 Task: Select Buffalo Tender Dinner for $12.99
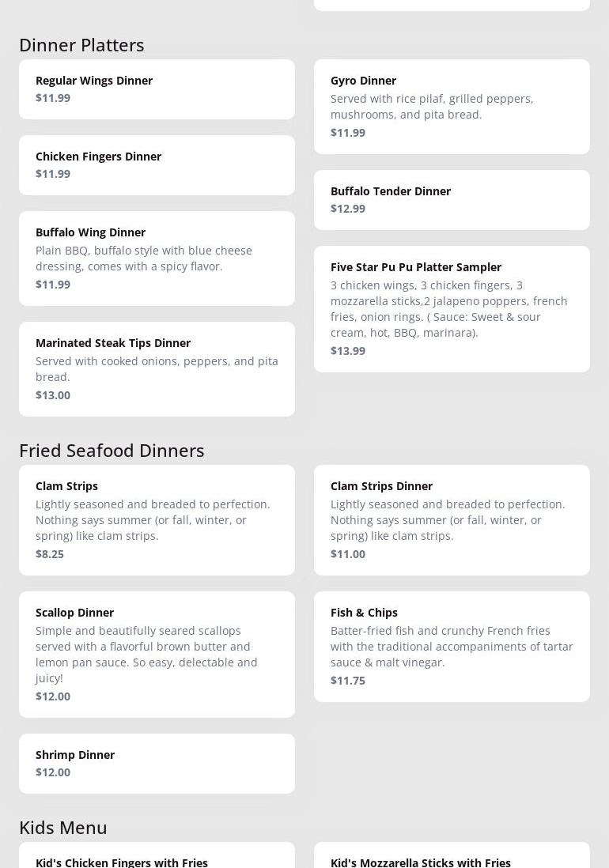452,199
